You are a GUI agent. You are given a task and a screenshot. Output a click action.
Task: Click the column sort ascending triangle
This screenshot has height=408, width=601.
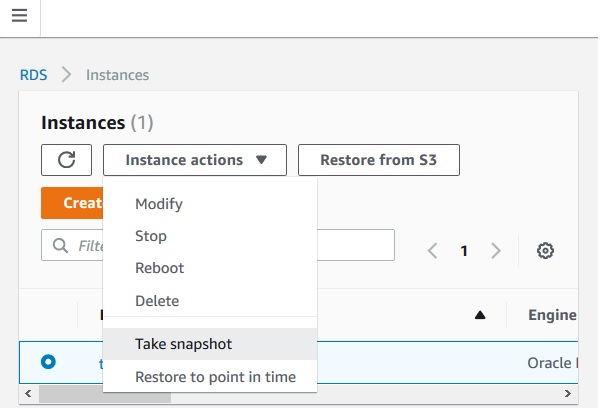[x=480, y=315]
